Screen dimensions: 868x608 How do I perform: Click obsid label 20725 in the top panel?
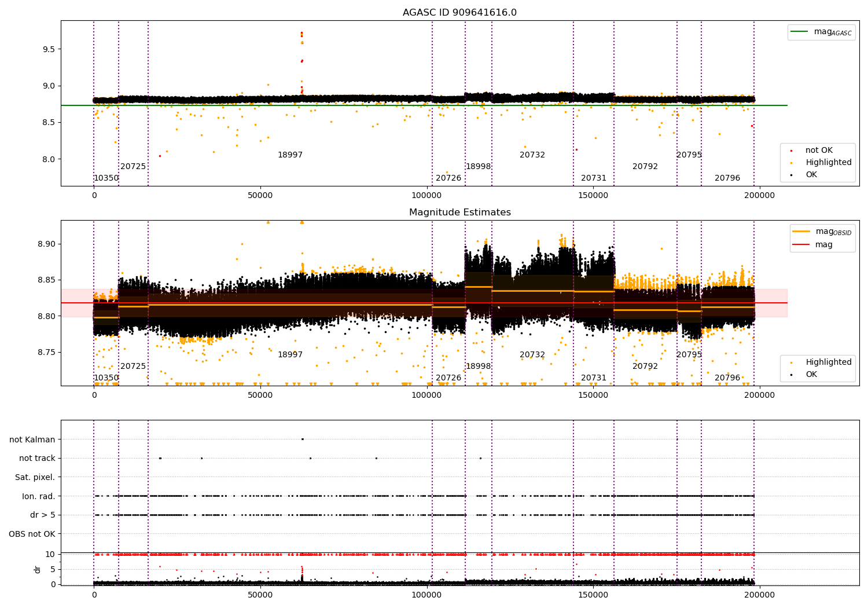[133, 167]
